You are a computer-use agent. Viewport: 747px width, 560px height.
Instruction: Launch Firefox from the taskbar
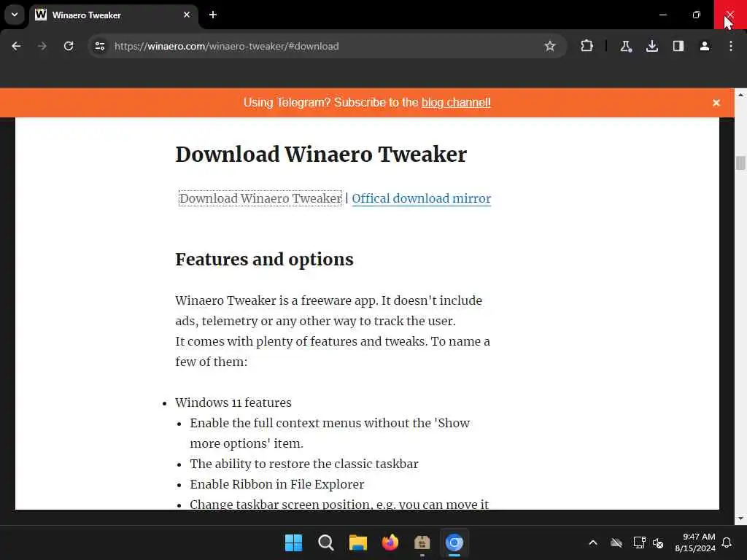[390, 542]
